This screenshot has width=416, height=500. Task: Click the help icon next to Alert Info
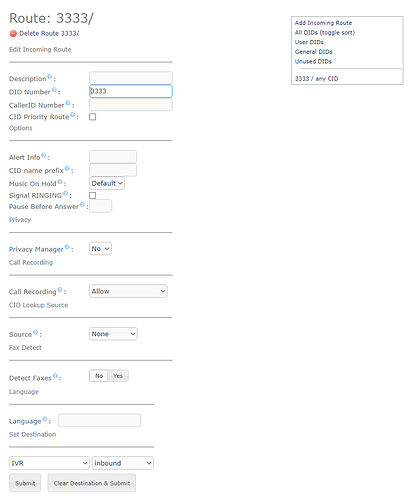tap(44, 155)
